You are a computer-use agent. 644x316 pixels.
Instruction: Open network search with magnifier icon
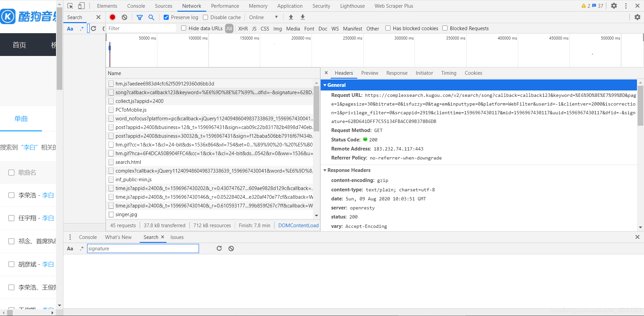151,17
